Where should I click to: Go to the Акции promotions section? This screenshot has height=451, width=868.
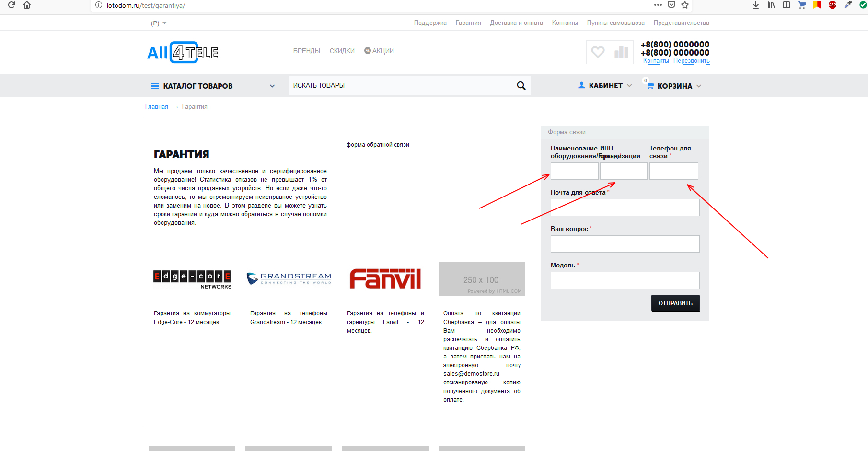379,51
